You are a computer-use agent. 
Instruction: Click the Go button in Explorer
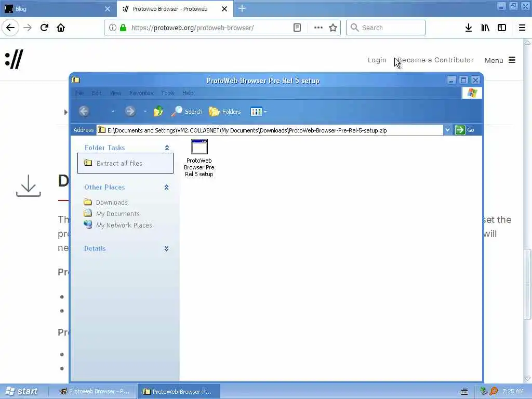pos(465,130)
